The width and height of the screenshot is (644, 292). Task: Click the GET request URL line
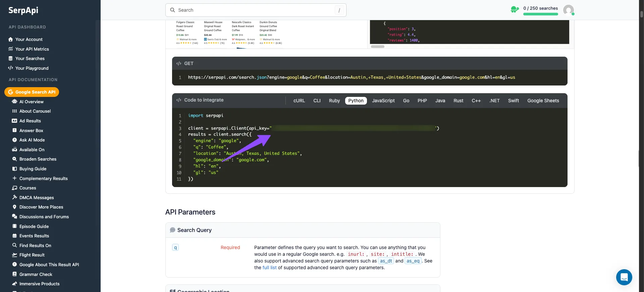coord(352,77)
